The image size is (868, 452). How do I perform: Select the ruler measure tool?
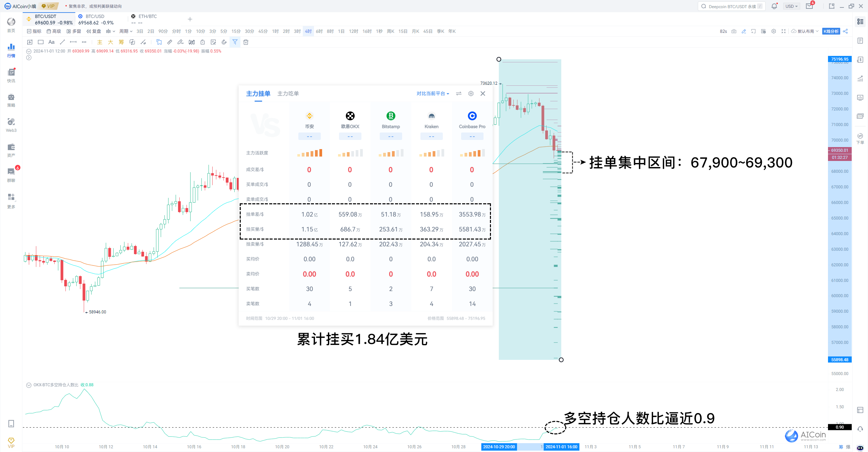(170, 42)
